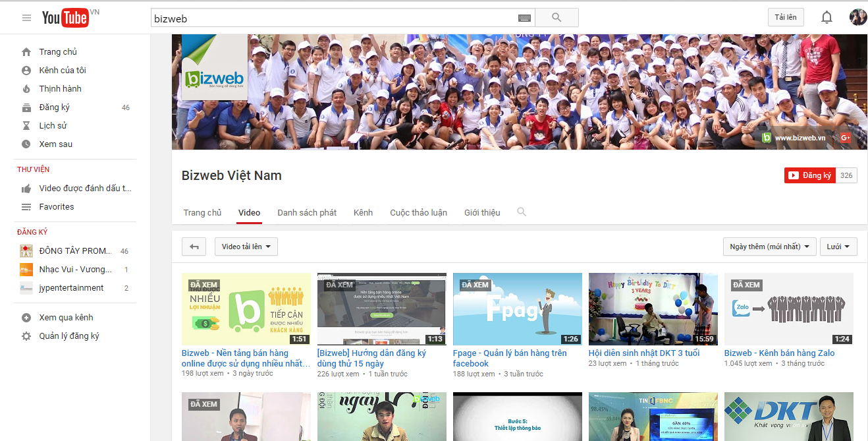Click the magnifier search button

point(556,18)
